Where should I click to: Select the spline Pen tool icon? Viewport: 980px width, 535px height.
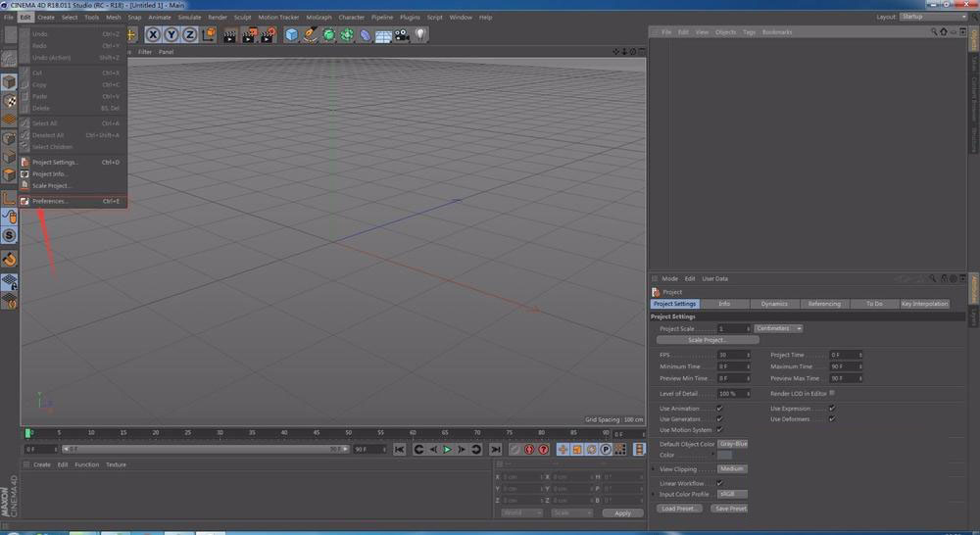coord(310,35)
